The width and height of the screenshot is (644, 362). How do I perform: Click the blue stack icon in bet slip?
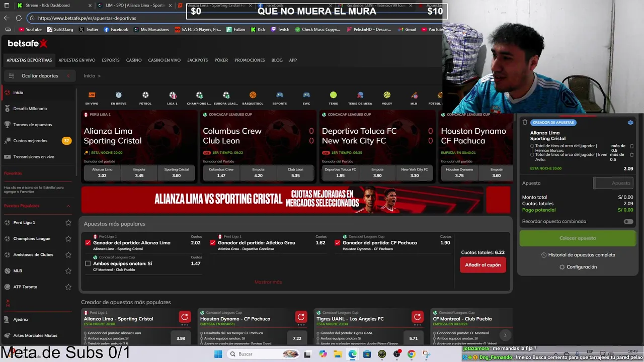tap(630, 122)
